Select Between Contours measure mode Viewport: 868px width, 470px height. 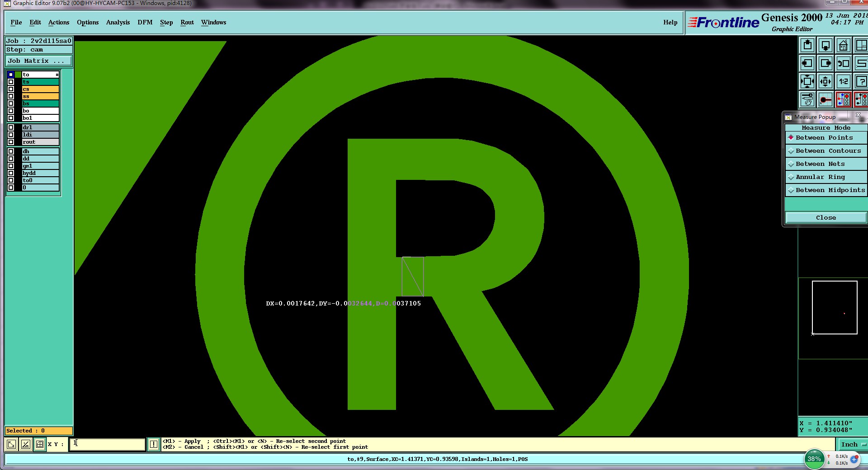tap(826, 151)
